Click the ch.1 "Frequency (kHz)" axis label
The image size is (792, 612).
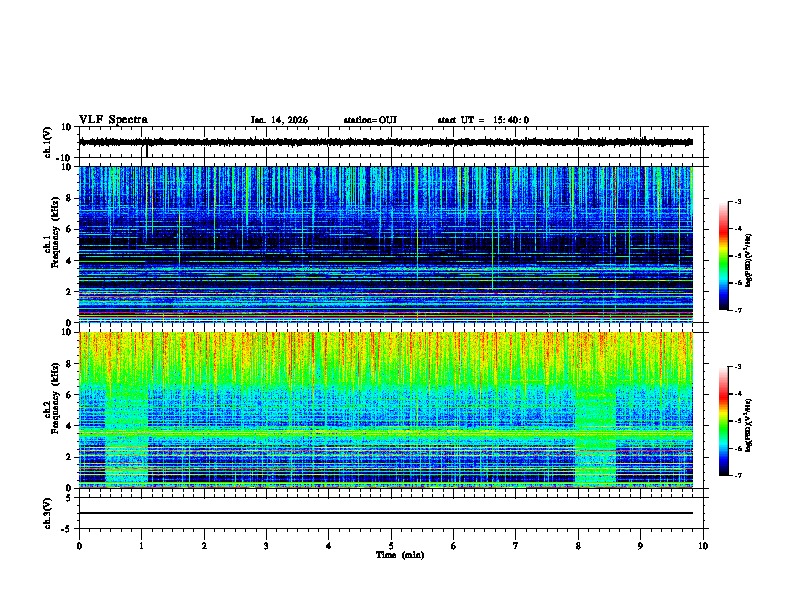coord(55,232)
